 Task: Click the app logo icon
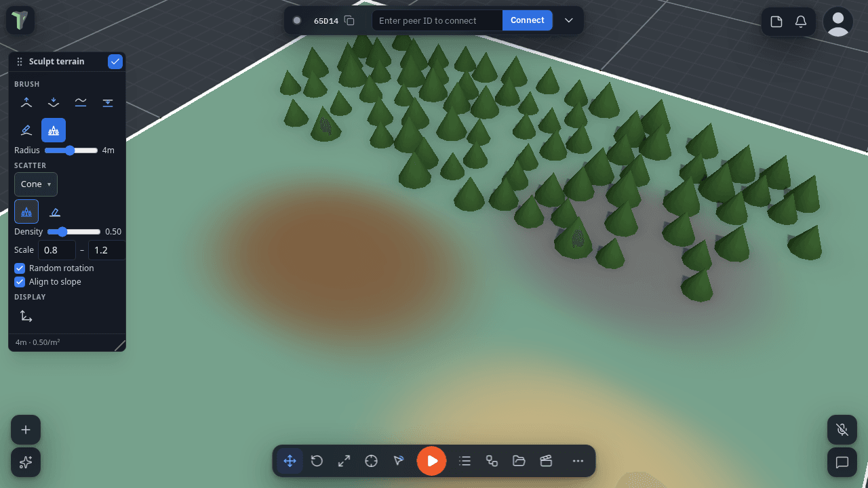pyautogui.click(x=20, y=20)
